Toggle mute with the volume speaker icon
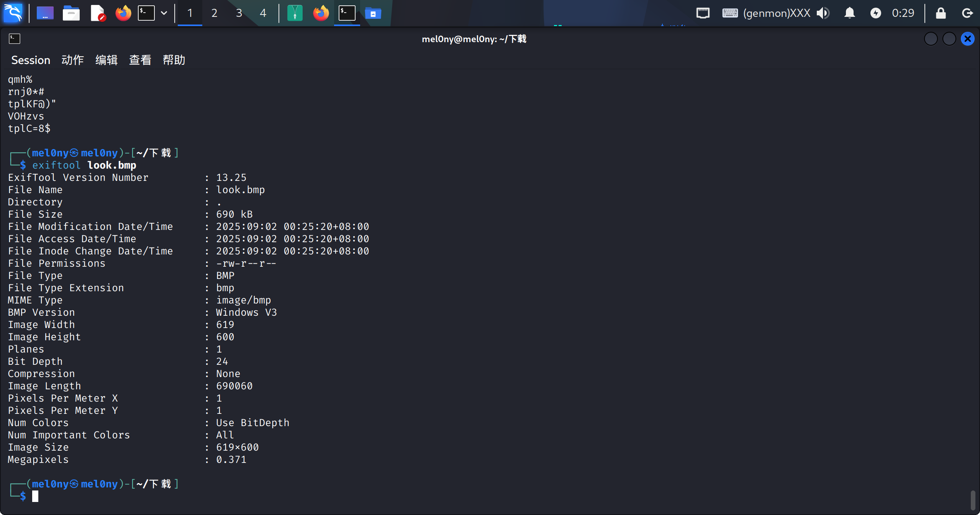 click(x=823, y=13)
